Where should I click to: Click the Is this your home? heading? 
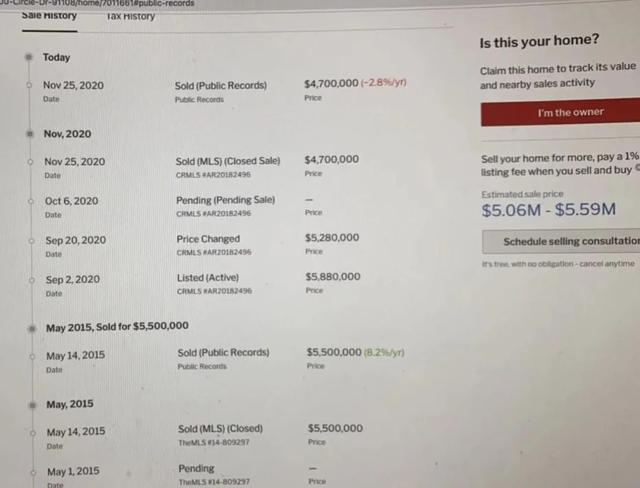tap(539, 41)
